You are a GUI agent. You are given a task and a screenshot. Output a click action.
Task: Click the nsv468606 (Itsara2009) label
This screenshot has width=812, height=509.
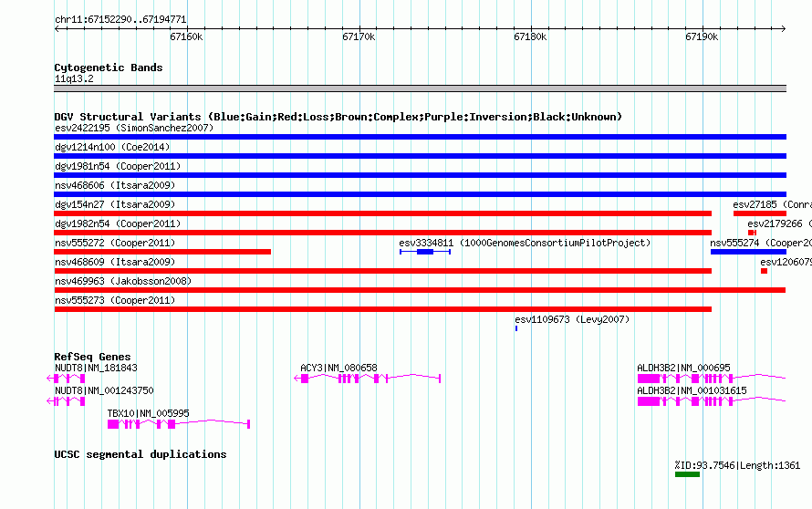tap(115, 185)
